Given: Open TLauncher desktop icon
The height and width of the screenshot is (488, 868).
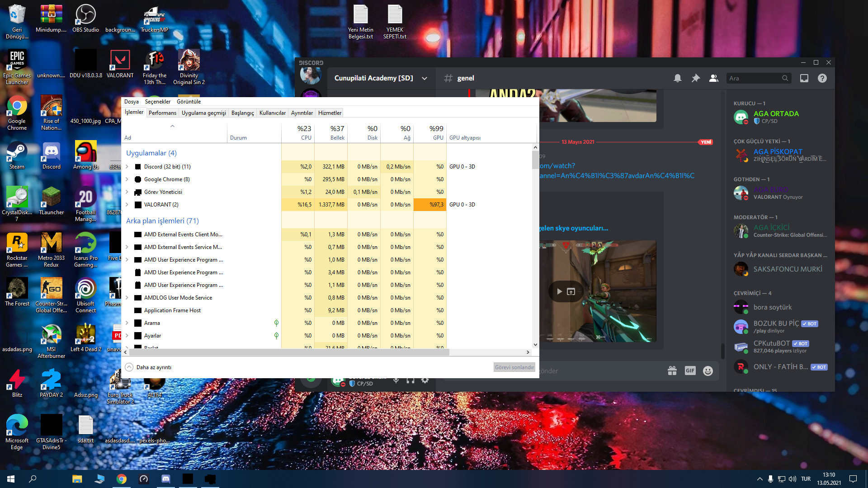Looking at the screenshot, I should 51,201.
